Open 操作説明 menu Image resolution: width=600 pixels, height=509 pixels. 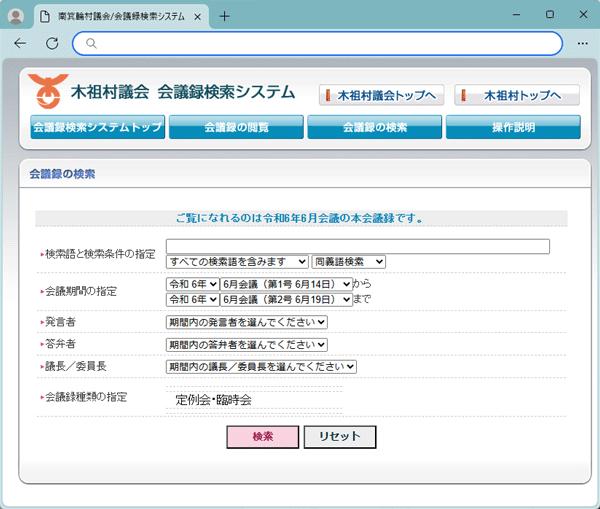pos(513,127)
